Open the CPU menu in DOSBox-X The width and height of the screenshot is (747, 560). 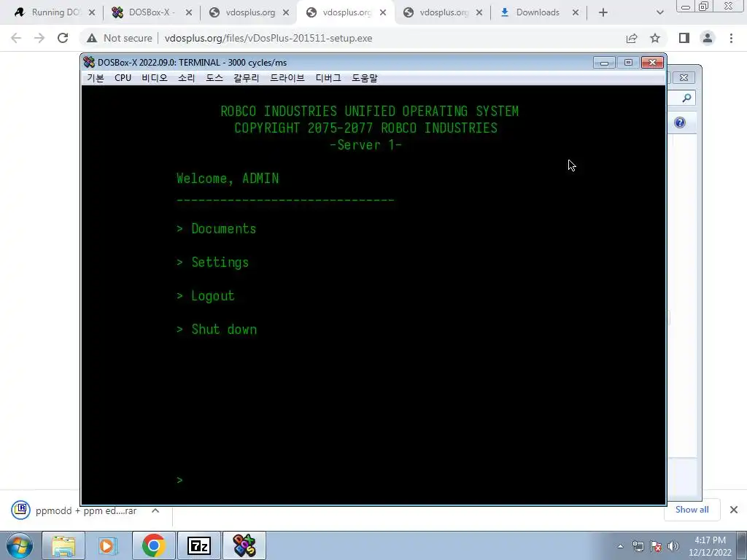[x=123, y=78]
